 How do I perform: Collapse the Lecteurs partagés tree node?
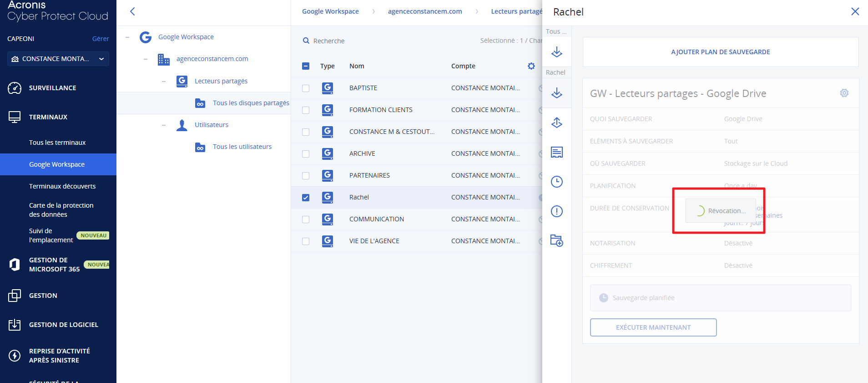pyautogui.click(x=164, y=82)
